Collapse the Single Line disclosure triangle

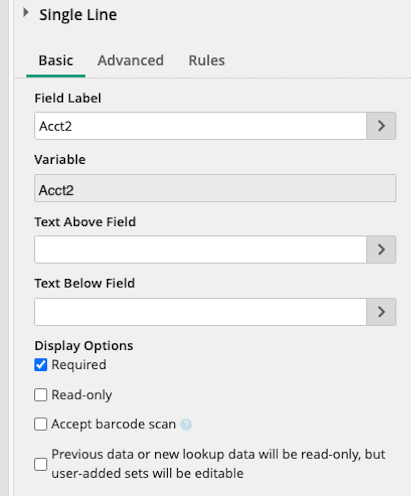(x=26, y=13)
